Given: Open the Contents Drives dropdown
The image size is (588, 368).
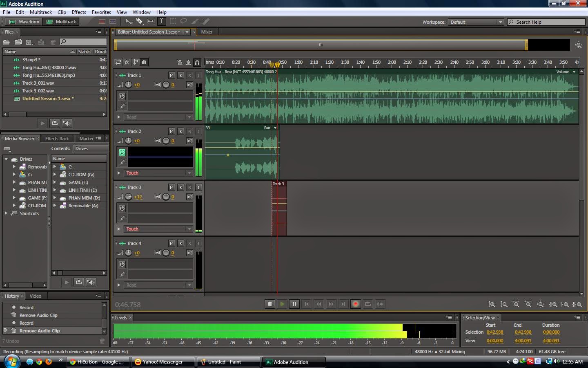Looking at the screenshot, I should 91,148.
